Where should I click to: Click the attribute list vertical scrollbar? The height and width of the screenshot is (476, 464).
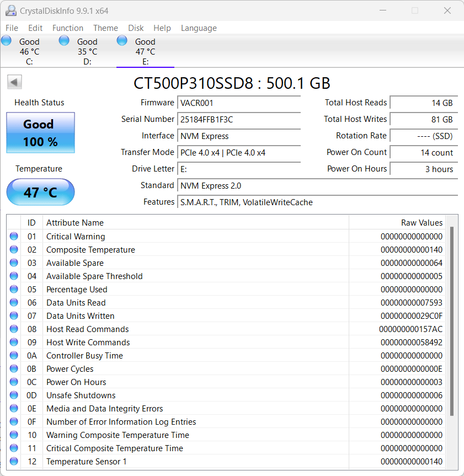point(452,321)
